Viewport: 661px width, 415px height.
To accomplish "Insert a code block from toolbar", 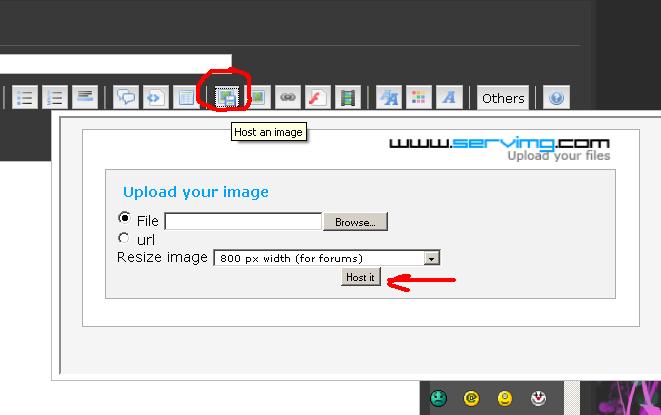I will 156,97.
